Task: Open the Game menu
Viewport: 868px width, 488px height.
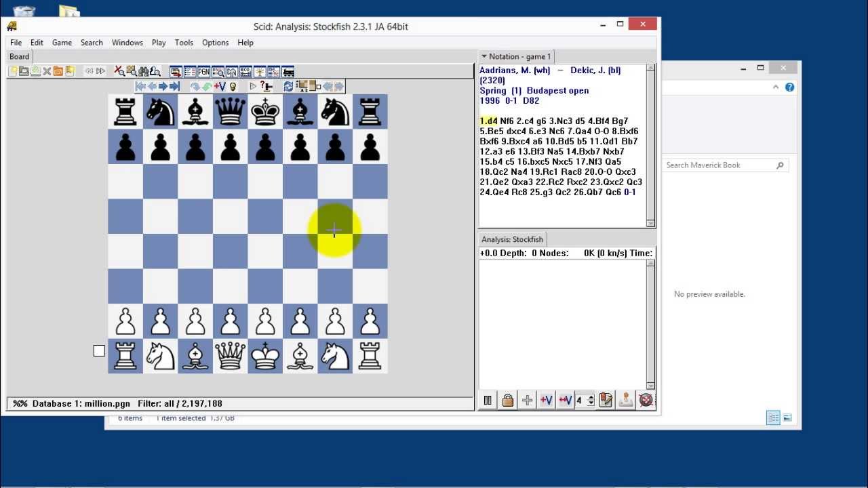Action: [x=62, y=43]
